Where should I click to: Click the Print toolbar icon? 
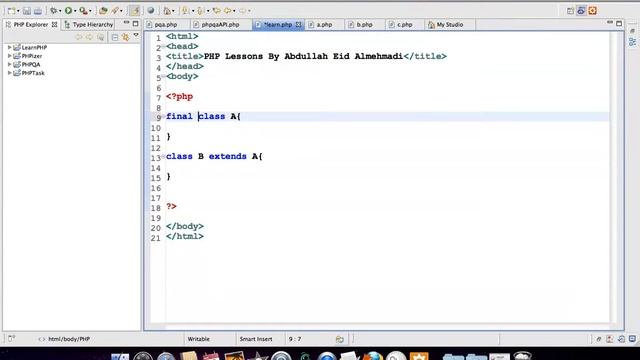coord(38,11)
